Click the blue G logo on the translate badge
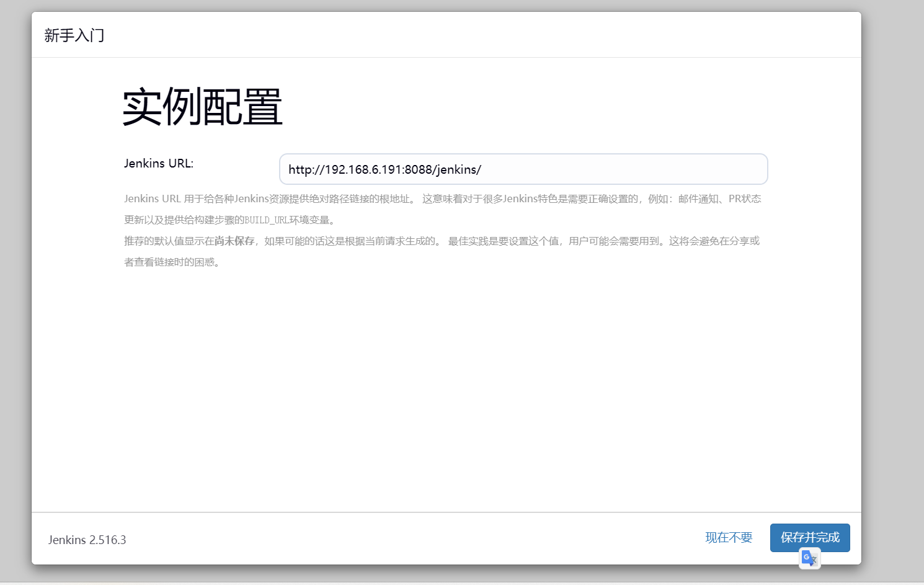Screen dimensions: 924x585 pyautogui.click(x=806, y=556)
